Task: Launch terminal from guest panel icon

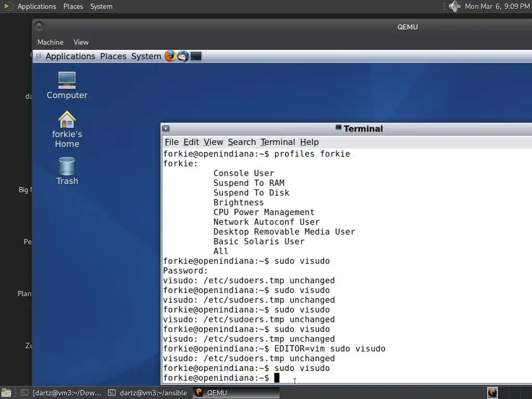Action: pos(196,56)
